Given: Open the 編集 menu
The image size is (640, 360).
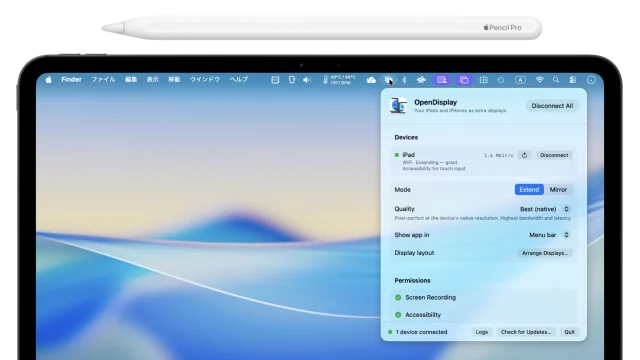Looking at the screenshot, I should (131, 80).
